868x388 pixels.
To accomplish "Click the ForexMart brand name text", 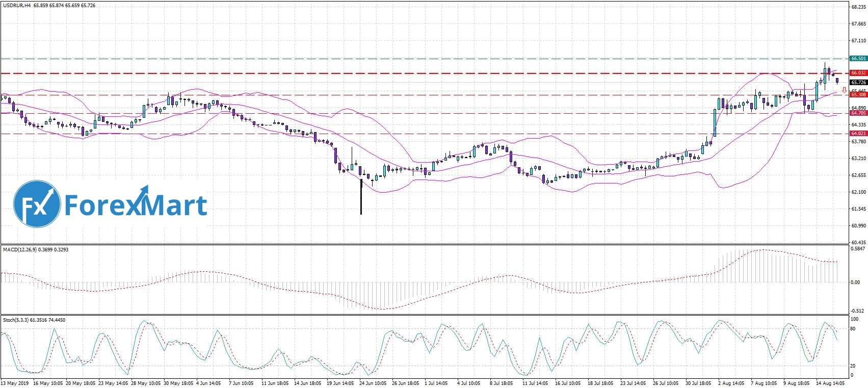I will click(136, 205).
